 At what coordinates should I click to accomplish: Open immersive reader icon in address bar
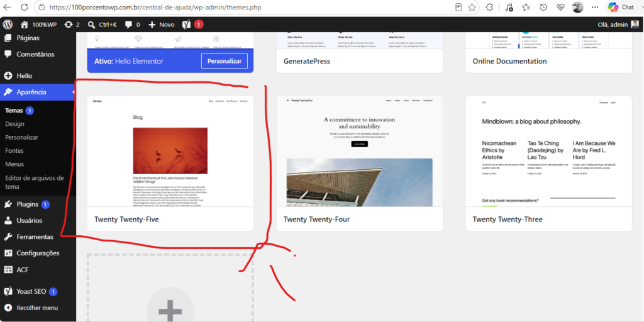[458, 7]
